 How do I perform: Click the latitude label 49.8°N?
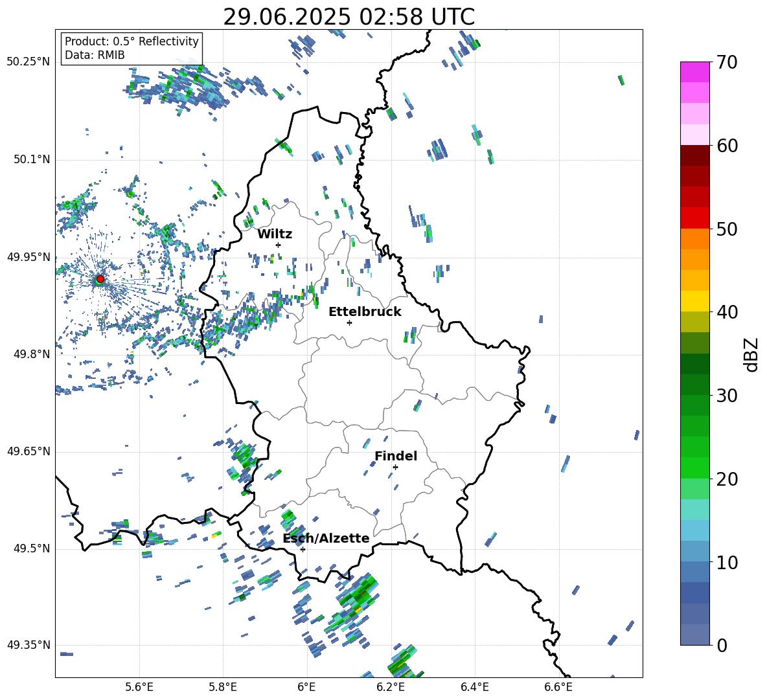pyautogui.click(x=32, y=354)
